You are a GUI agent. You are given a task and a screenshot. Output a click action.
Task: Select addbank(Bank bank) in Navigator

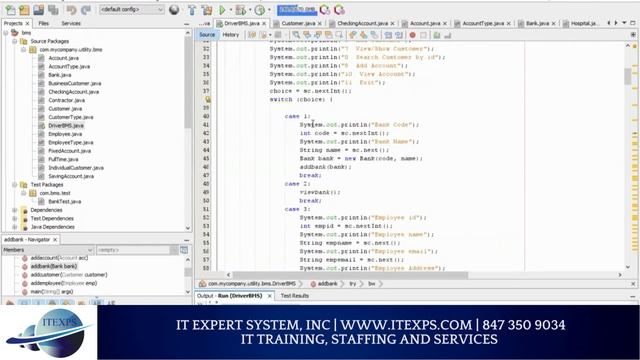click(x=53, y=266)
